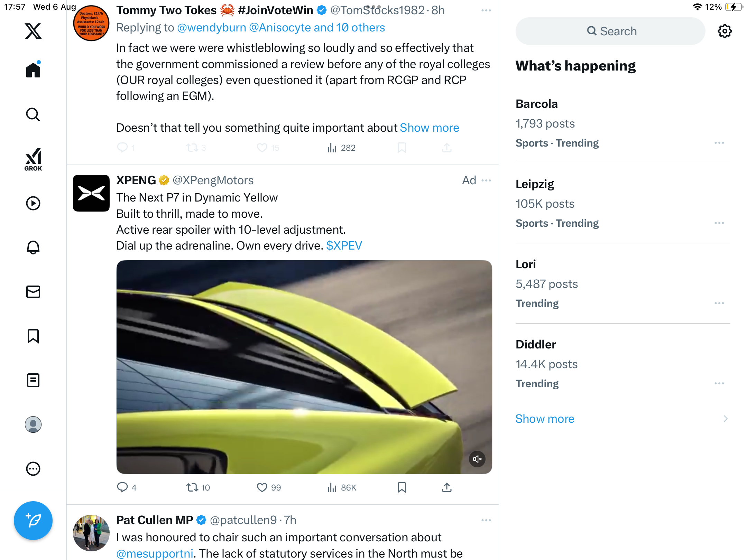This screenshot has height=560, width=747.
Task: Go to Home in sidebar
Action: 33,70
